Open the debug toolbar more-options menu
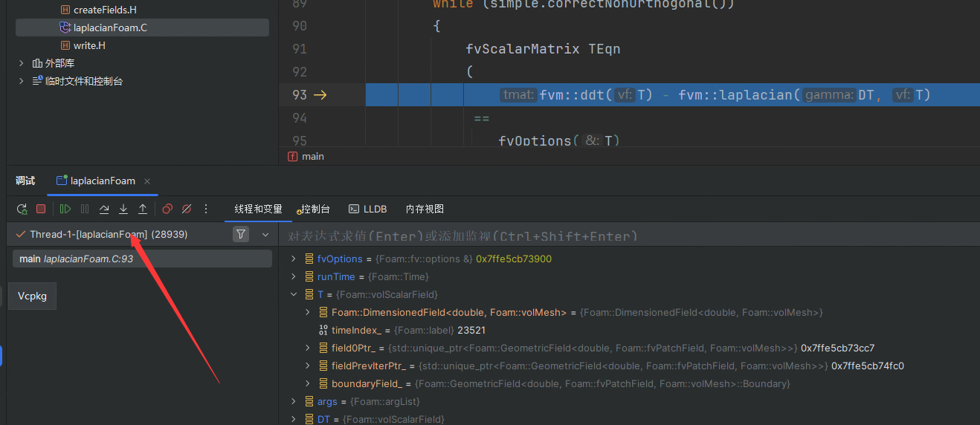980x425 pixels. pyautogui.click(x=206, y=210)
